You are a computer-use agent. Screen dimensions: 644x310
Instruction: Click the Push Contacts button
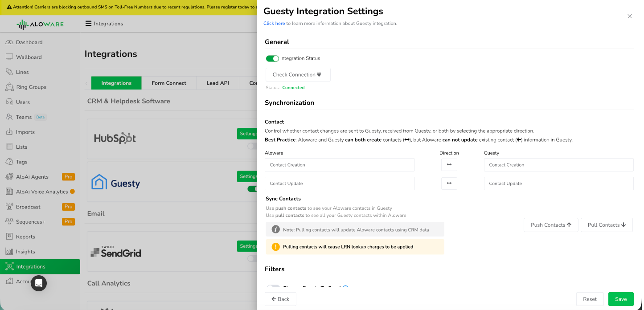tap(551, 225)
